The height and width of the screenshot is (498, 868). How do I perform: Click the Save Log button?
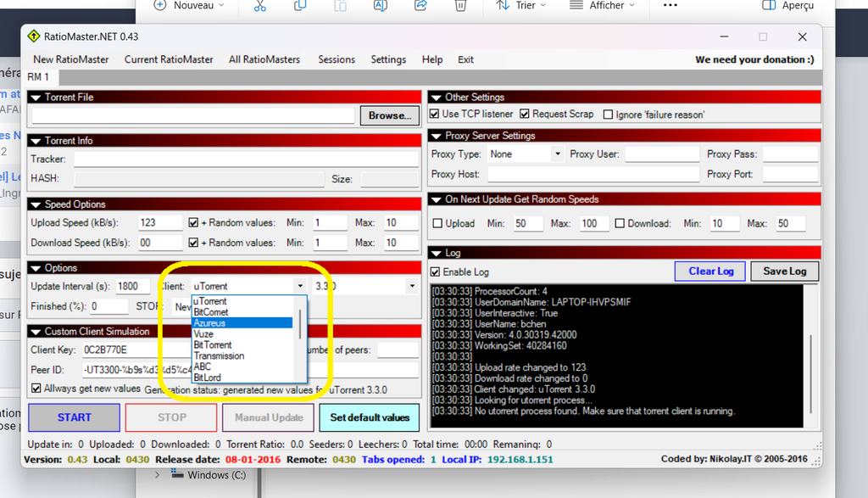point(784,271)
